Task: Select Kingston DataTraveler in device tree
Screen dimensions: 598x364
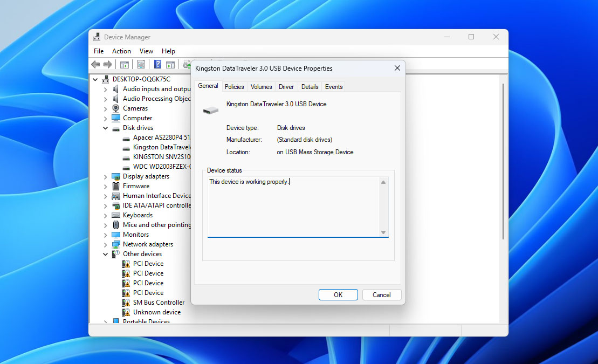Action: coord(161,147)
